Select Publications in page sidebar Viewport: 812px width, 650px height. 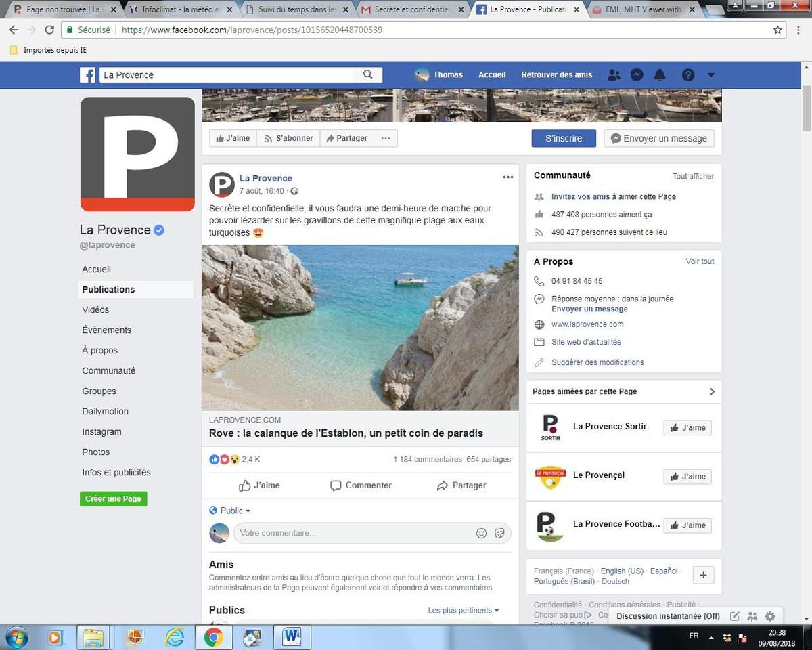point(135,289)
